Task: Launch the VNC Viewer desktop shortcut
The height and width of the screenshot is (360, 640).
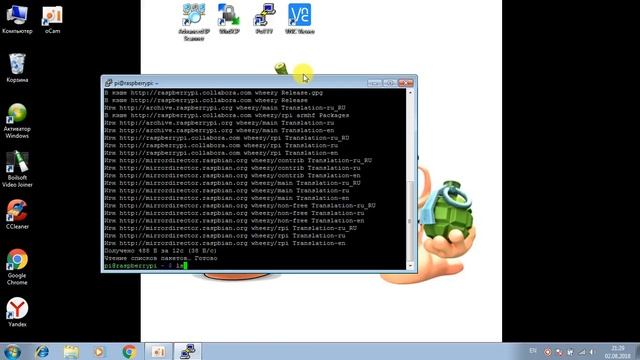Action: tap(300, 19)
